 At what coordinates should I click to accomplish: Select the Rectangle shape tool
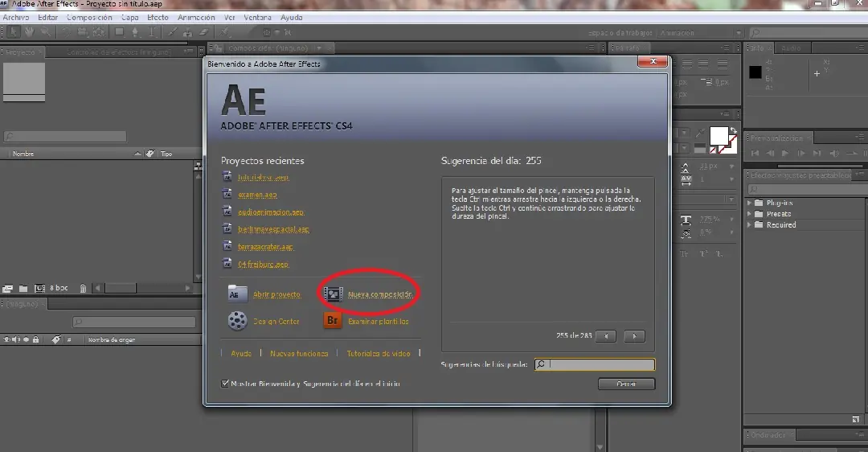pyautogui.click(x=119, y=32)
